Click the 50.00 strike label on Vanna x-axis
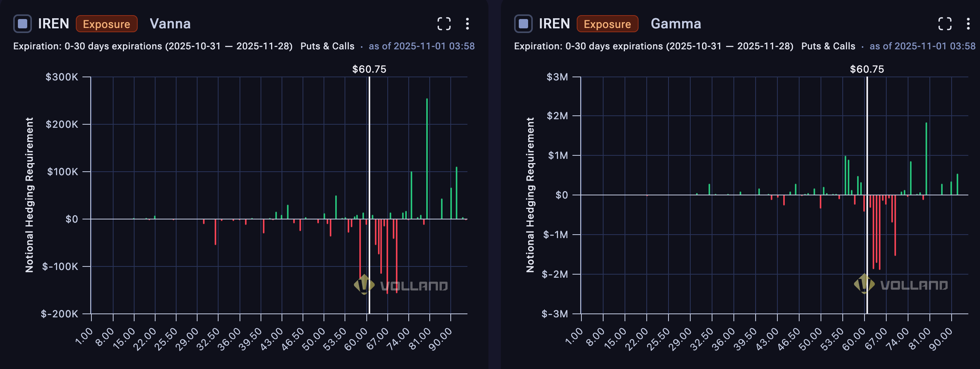The width and height of the screenshot is (980, 369). point(314,339)
